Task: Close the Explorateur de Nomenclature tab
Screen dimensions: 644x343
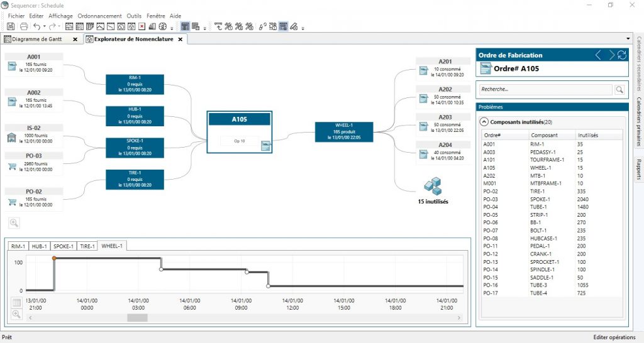Action: coord(180,40)
